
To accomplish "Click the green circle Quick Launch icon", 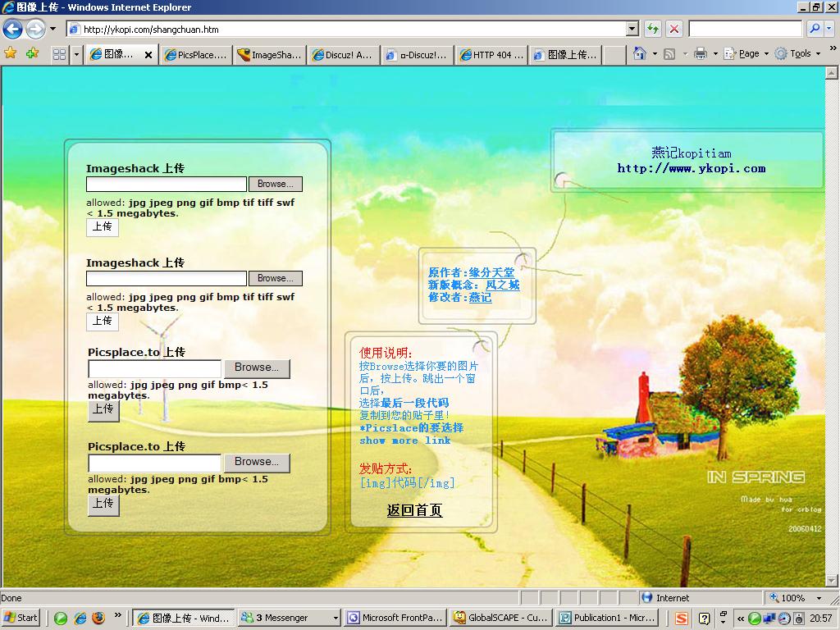I will pos(61,619).
